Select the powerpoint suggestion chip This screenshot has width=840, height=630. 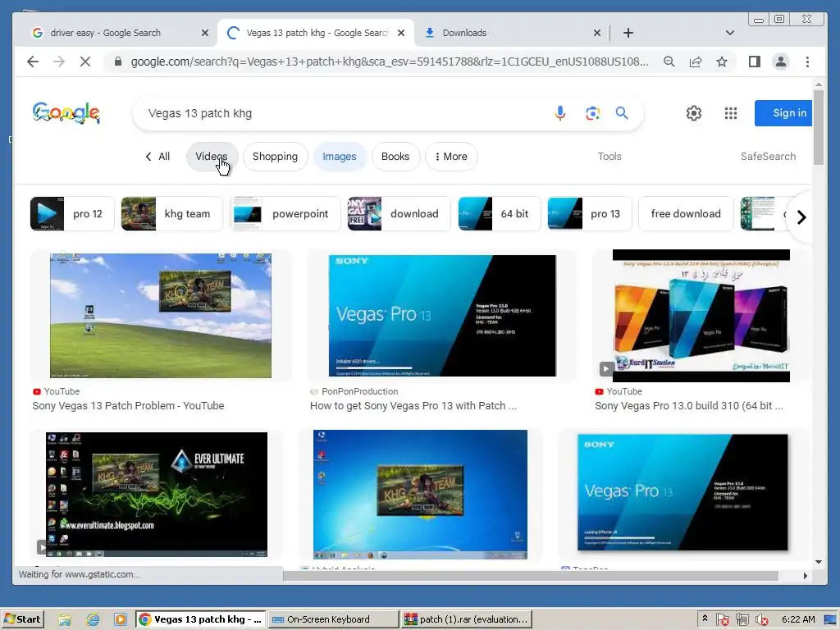point(285,214)
